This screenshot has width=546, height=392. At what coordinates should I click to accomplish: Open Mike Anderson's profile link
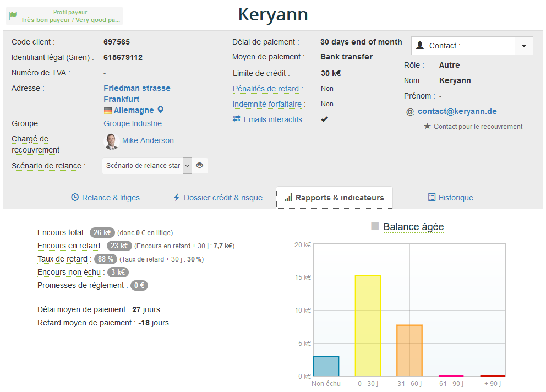tap(148, 140)
